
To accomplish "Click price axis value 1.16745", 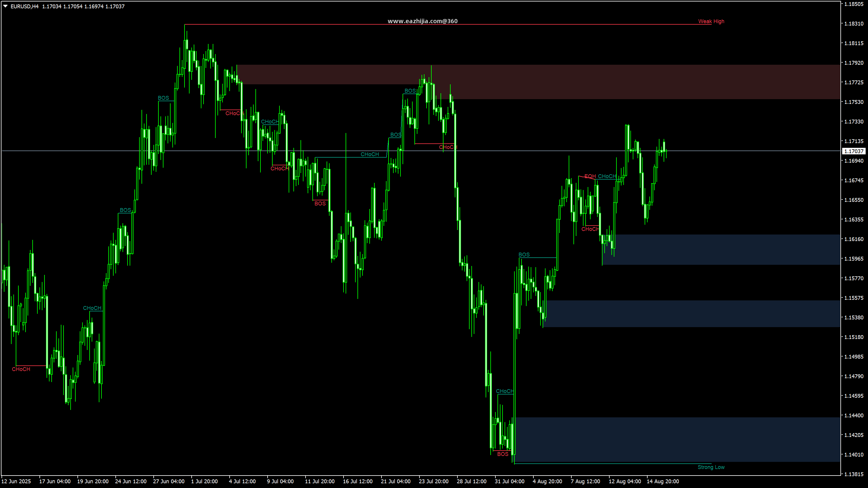I will 854,180.
